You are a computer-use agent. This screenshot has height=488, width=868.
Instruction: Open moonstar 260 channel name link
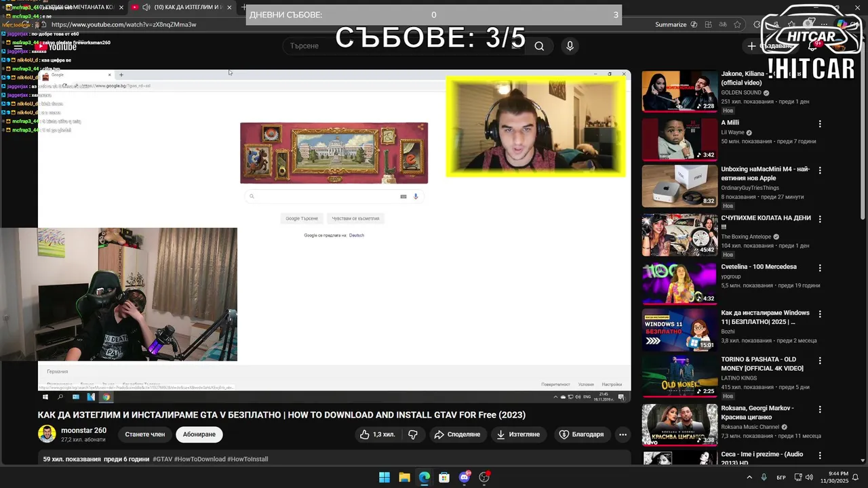83,430
